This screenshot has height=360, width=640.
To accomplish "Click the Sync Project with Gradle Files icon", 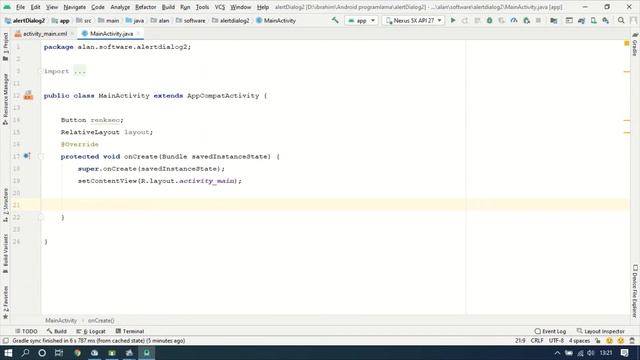I will (581, 20).
